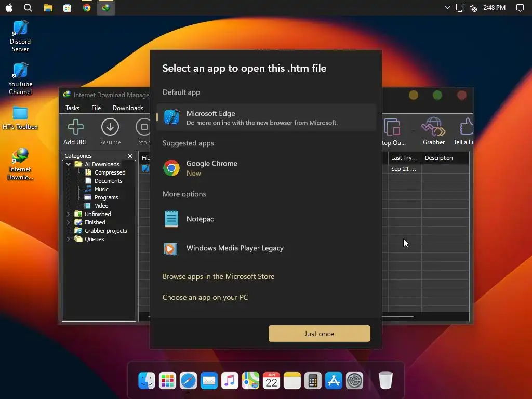Open Launchpad grid icon in the dock
The height and width of the screenshot is (399, 532).
pyautogui.click(x=167, y=380)
